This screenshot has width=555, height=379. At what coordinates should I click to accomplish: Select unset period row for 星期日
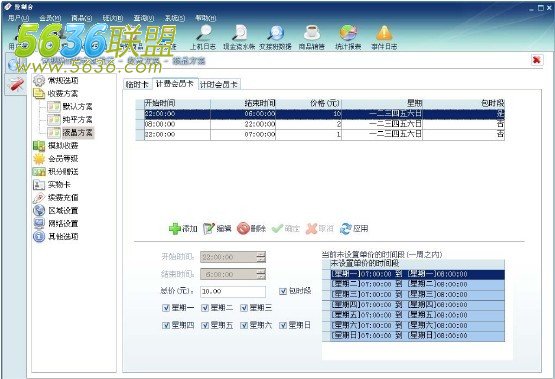click(x=413, y=335)
